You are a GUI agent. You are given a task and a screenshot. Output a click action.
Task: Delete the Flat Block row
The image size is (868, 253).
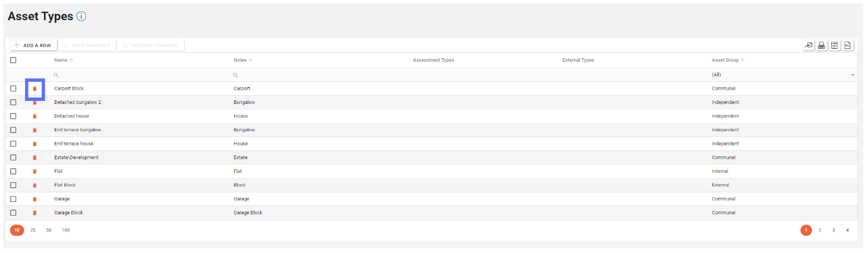34,185
